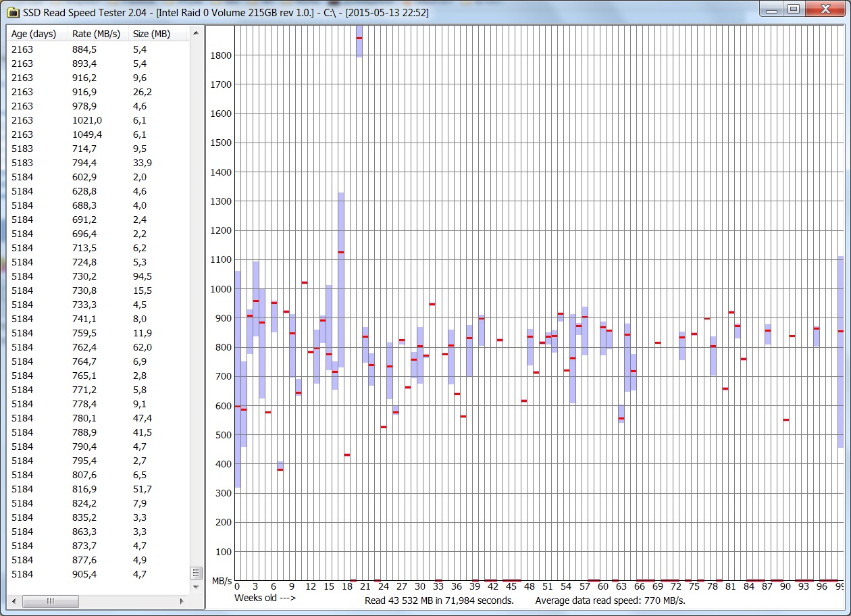The height and width of the screenshot is (616, 851).
Task: Select row with rate 713,5
Action: tap(97, 248)
